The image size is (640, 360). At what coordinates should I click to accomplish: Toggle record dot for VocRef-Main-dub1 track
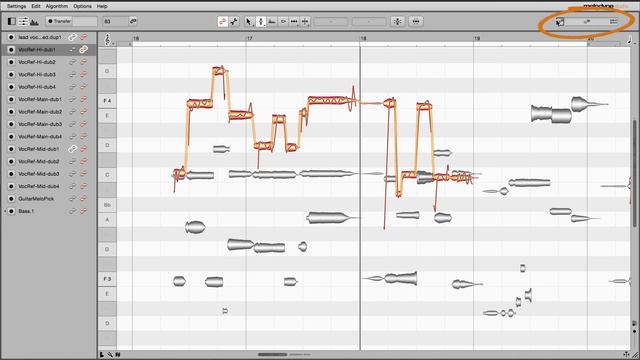[11, 99]
